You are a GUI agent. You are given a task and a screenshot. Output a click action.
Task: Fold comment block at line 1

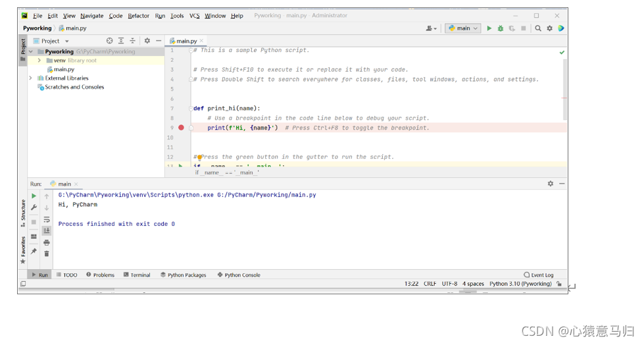click(x=191, y=50)
